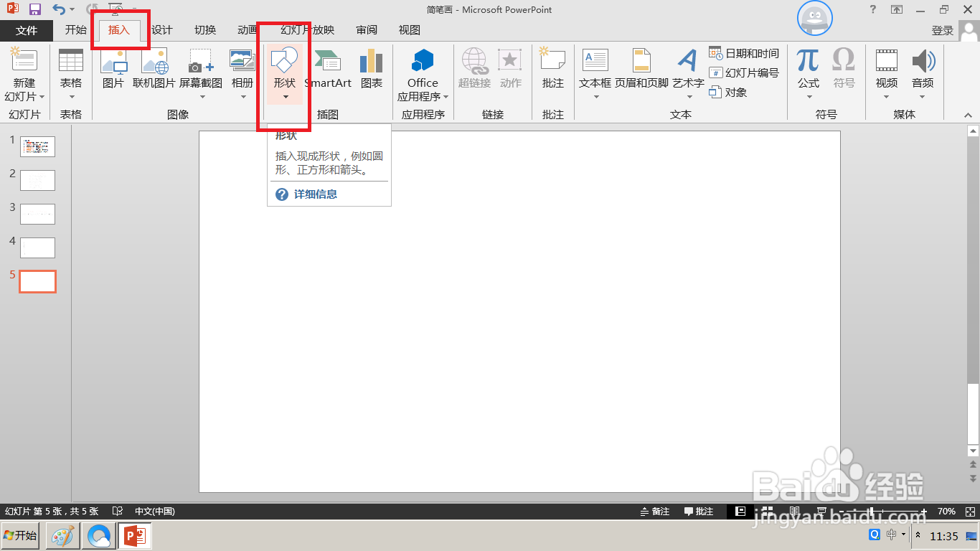Open the 艺术字 WordArt gallery

(688, 75)
